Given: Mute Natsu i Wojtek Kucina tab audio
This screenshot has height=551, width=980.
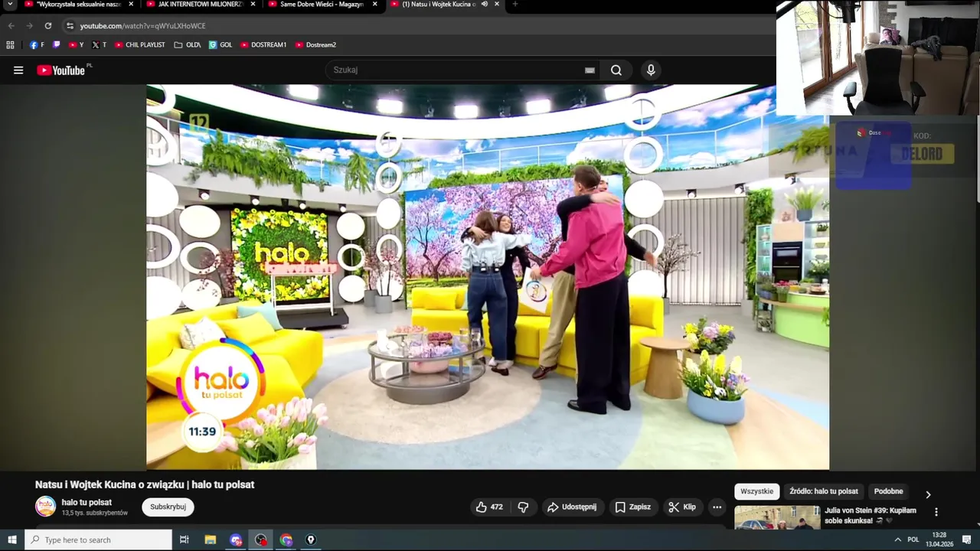Looking at the screenshot, I should pos(485,4).
